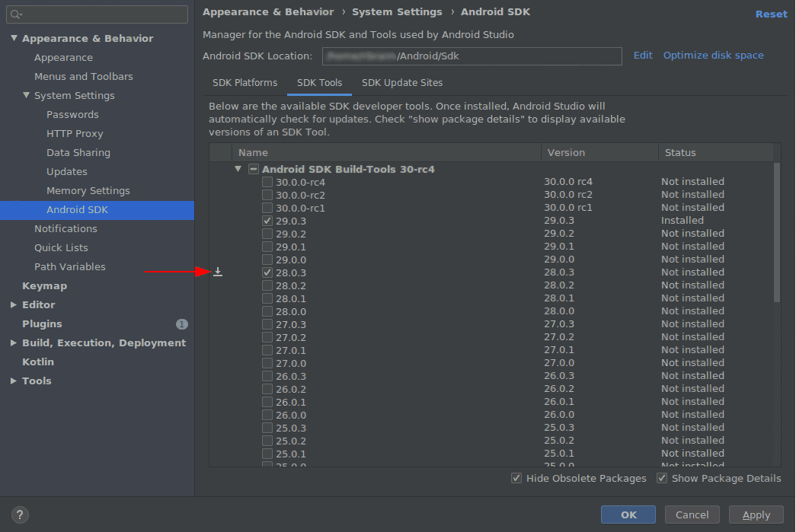This screenshot has height=532, width=796.
Task: Click the Optimize disk space link
Action: tap(713, 56)
